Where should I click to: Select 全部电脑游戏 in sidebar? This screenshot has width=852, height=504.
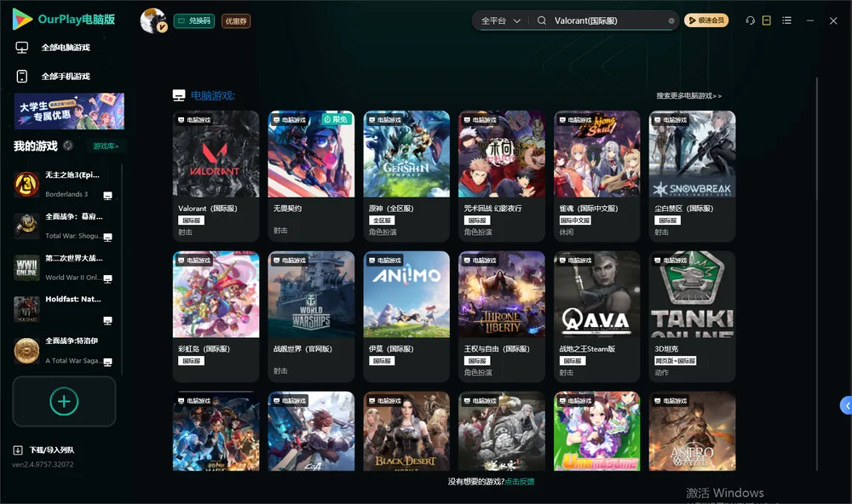pos(66,48)
